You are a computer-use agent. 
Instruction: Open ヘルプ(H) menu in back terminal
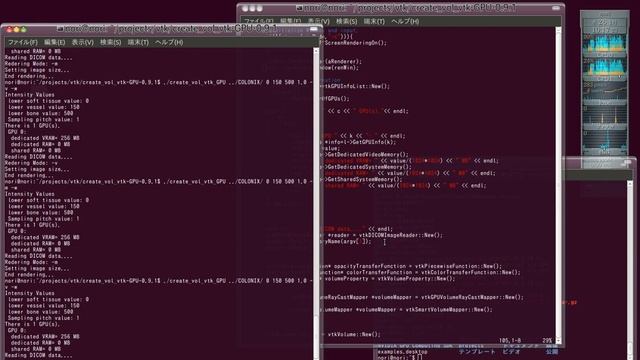coord(405,21)
